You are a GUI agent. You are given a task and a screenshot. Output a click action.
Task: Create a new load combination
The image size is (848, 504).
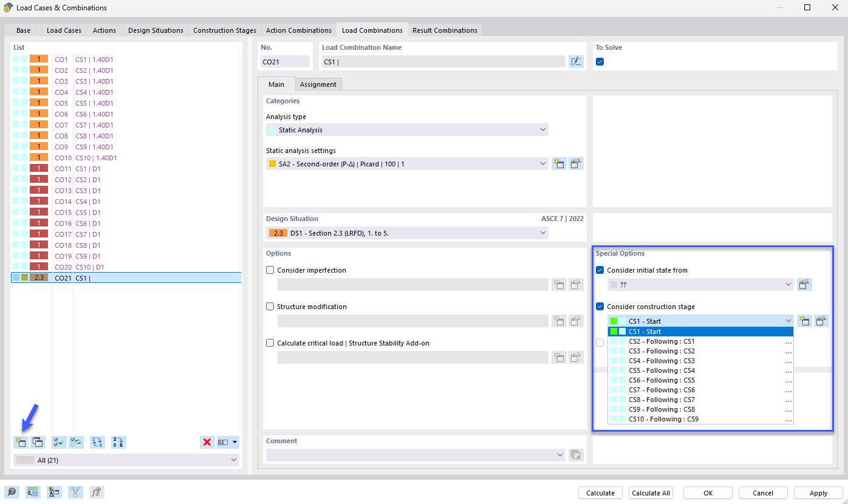[x=21, y=442]
